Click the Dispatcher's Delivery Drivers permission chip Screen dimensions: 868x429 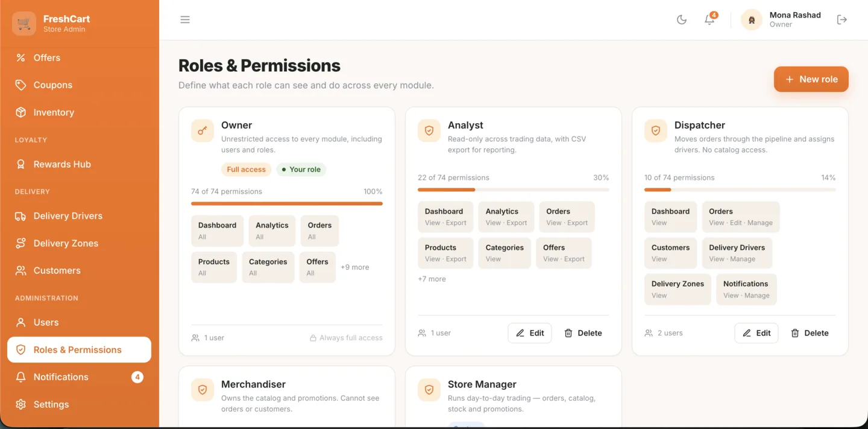tap(737, 253)
